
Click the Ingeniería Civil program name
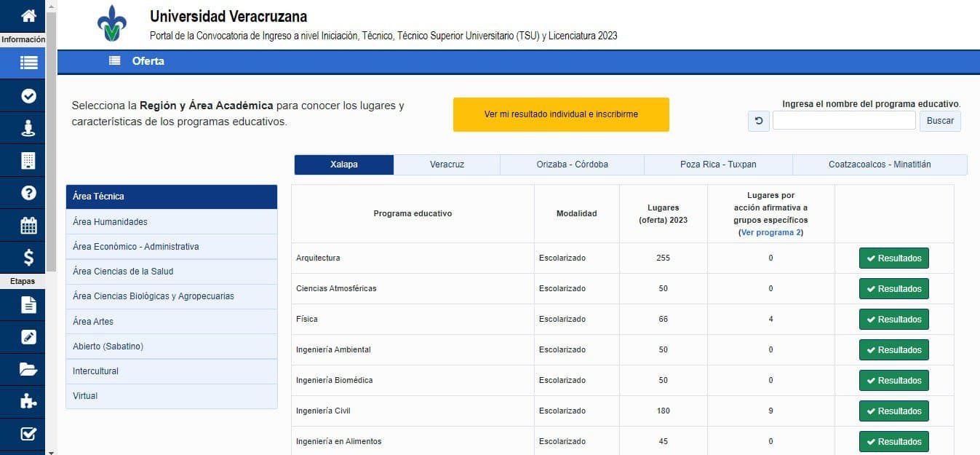(323, 411)
